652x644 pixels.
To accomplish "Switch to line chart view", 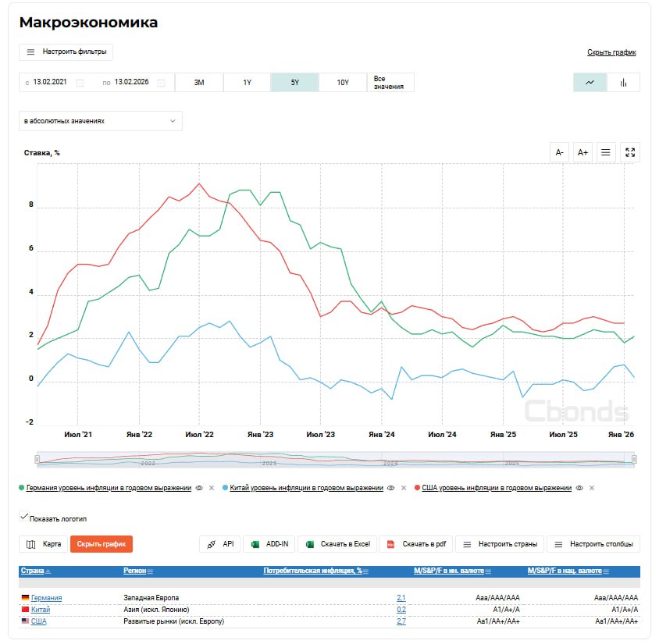I will [590, 83].
